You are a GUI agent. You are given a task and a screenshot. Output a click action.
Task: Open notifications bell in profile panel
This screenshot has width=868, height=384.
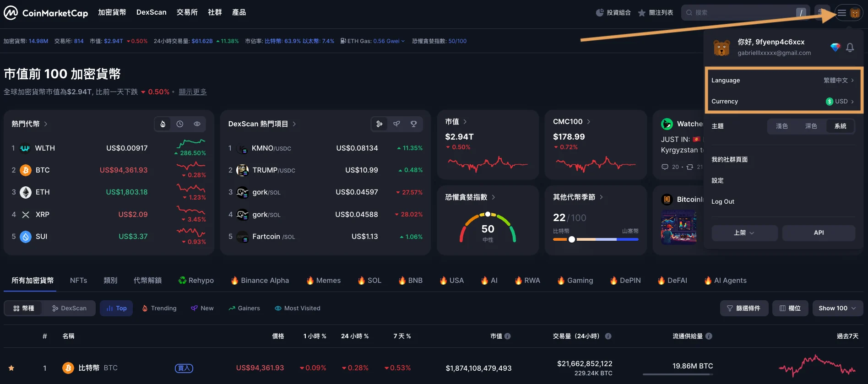click(850, 48)
